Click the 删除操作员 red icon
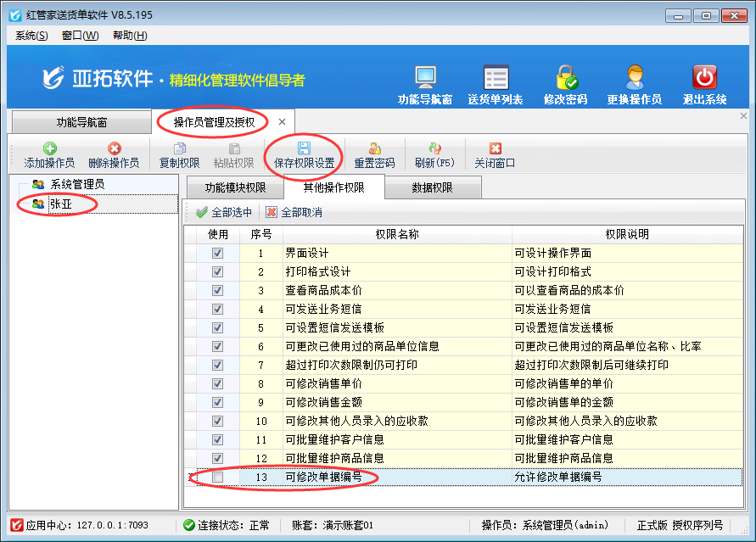The height and width of the screenshot is (542, 756). (114, 148)
